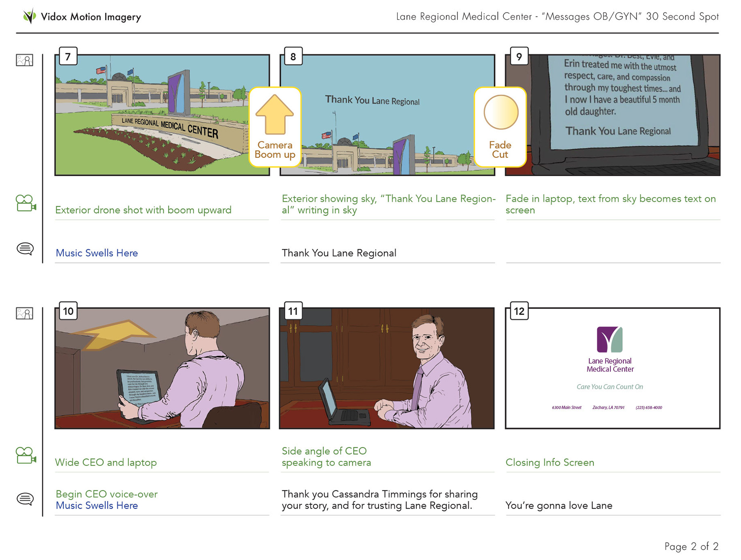Click '6300 Main Street' address in frame 12
The height and width of the screenshot is (560, 741).
566,407
